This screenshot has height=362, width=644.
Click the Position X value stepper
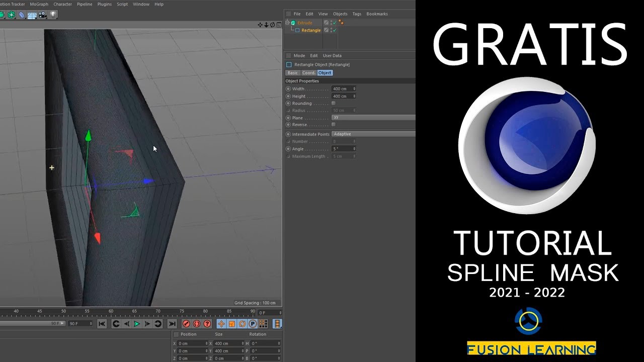[206, 343]
